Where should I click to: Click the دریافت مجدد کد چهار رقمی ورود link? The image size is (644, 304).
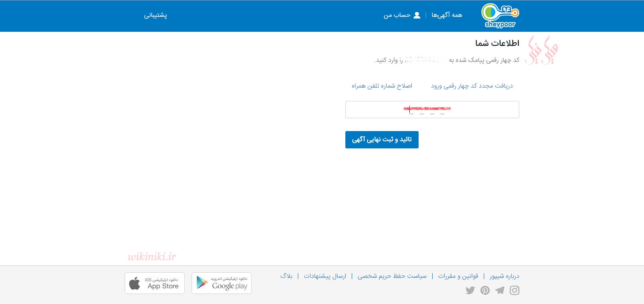point(472,86)
